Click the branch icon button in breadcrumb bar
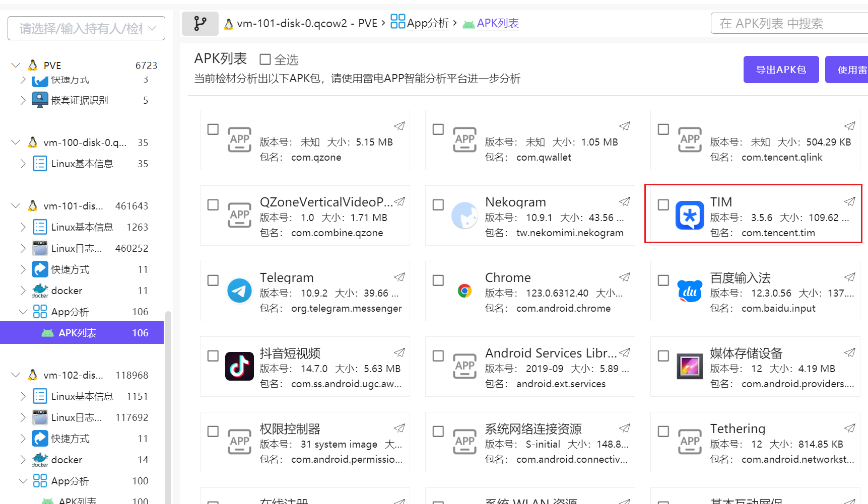The width and height of the screenshot is (868, 504). pyautogui.click(x=200, y=24)
